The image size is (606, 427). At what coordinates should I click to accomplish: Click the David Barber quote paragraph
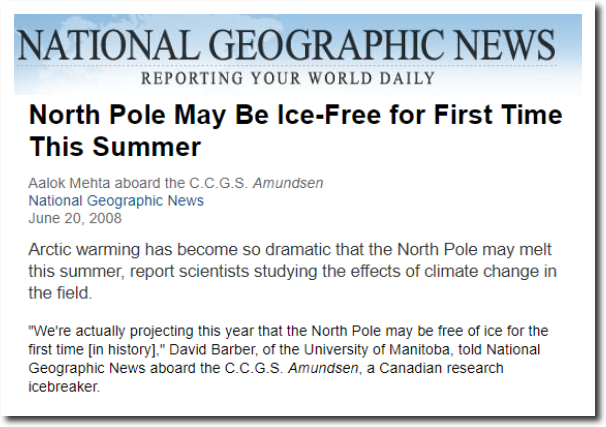point(288,359)
